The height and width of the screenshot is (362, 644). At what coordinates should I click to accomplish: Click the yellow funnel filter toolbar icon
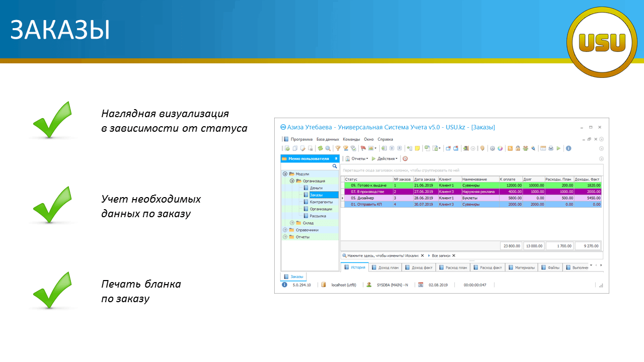[338, 148]
